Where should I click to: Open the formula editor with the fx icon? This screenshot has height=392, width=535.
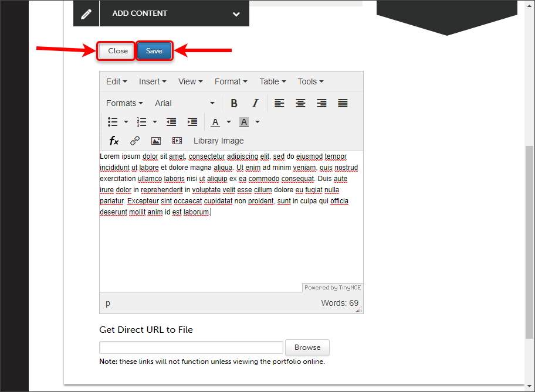coord(113,141)
